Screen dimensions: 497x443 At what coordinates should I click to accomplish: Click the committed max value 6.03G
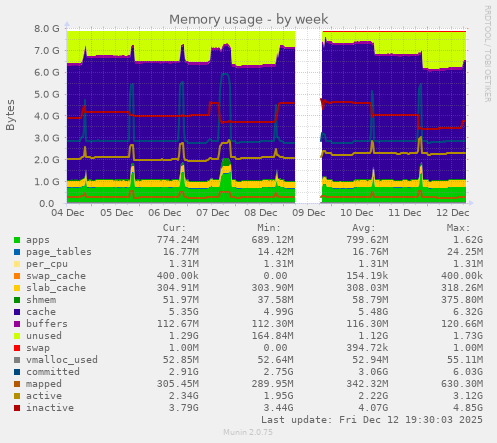pos(468,372)
